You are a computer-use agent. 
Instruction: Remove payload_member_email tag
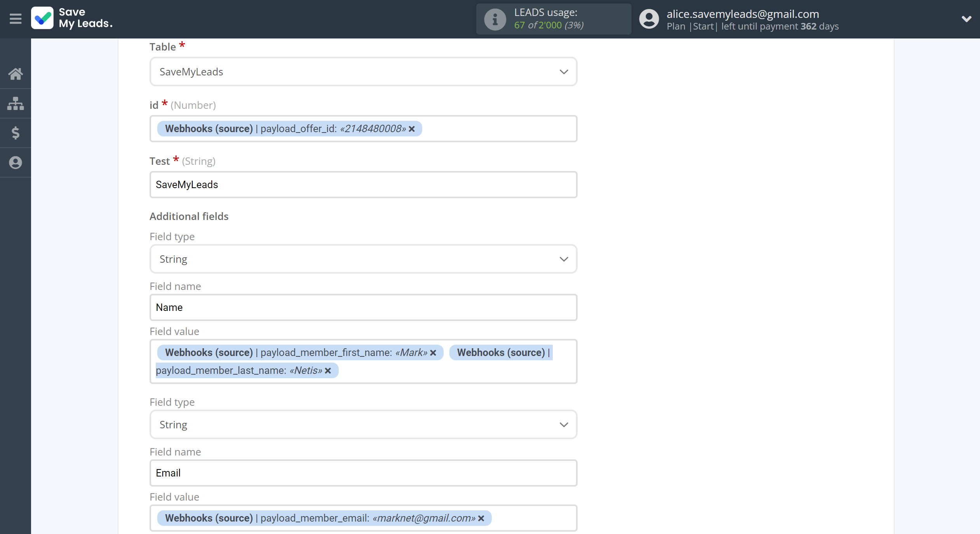pyautogui.click(x=481, y=518)
